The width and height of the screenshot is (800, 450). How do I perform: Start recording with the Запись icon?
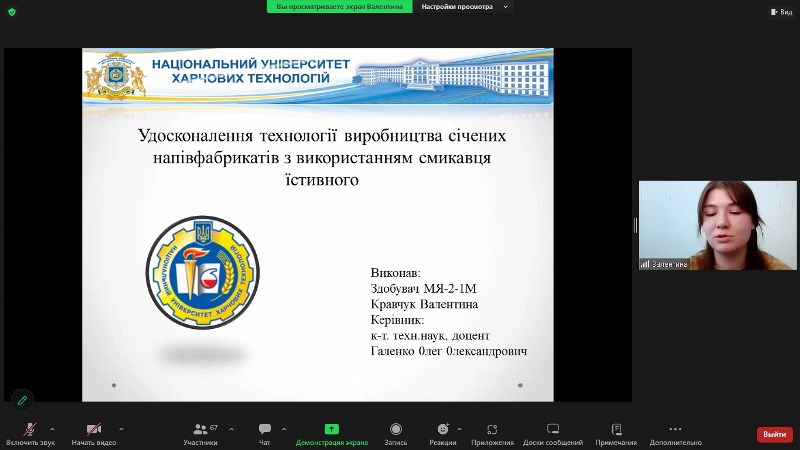[395, 429]
